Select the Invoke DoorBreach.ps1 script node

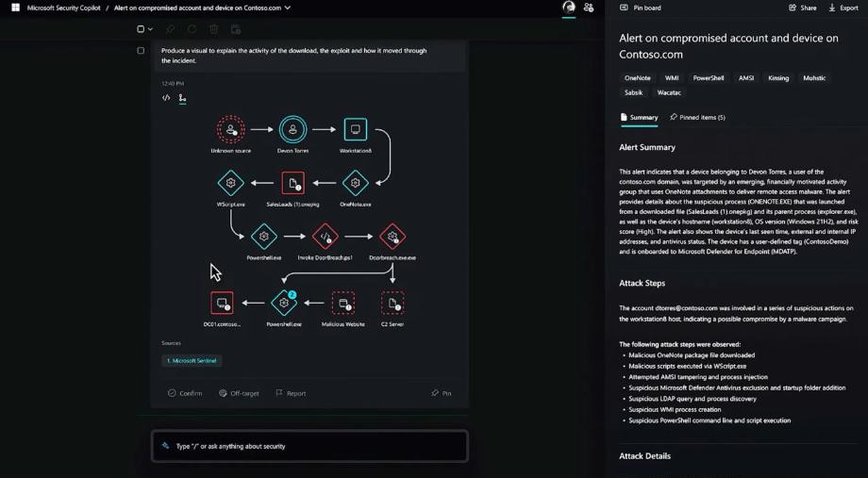coord(325,237)
